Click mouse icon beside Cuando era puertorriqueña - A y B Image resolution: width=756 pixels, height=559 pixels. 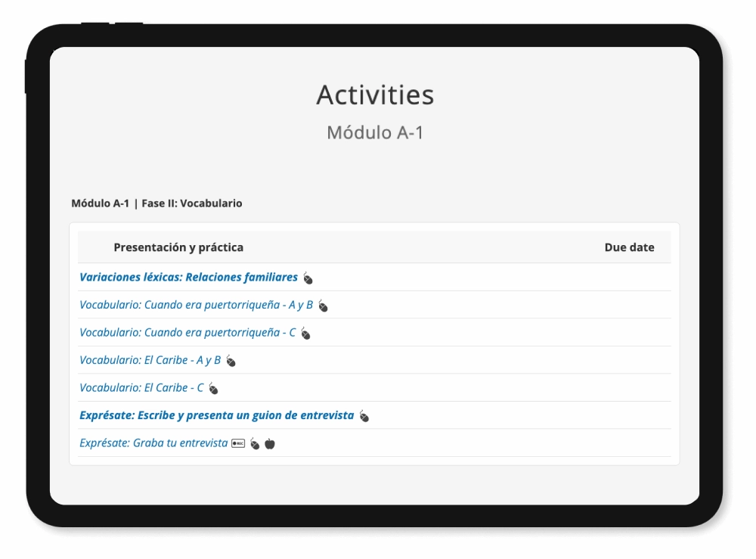(323, 306)
